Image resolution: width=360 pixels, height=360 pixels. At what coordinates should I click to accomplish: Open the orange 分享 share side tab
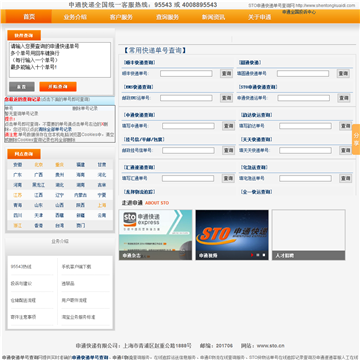[x=356, y=139]
